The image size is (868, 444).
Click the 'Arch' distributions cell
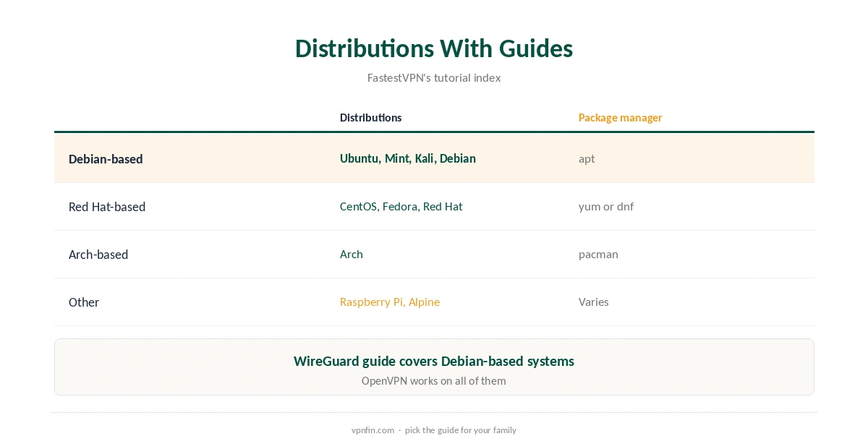[352, 254]
